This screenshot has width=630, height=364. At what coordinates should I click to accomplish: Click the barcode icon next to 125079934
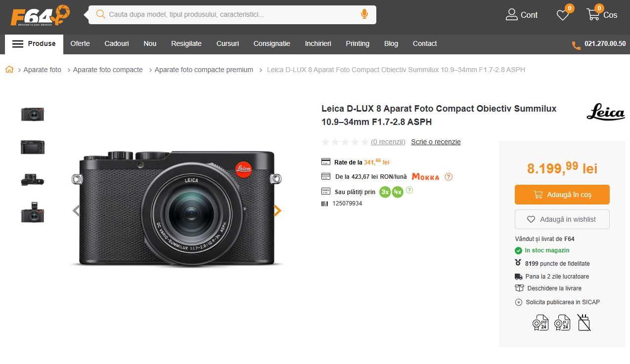(x=325, y=203)
